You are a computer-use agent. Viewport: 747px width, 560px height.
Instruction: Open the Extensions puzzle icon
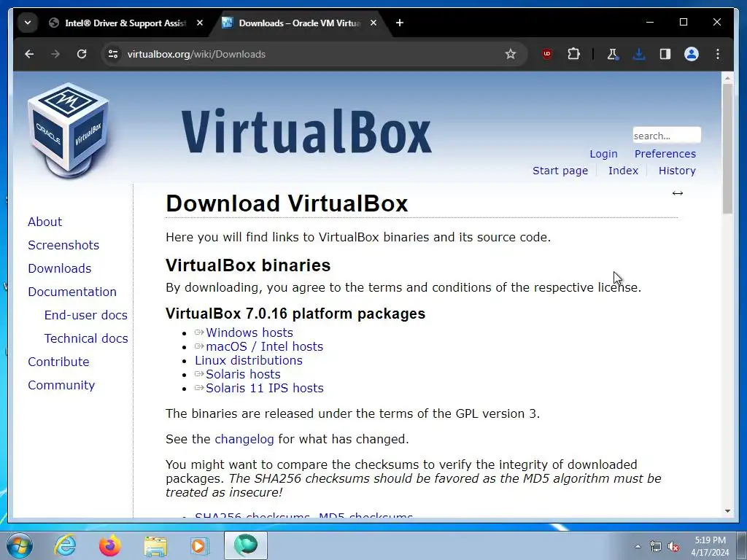[573, 54]
